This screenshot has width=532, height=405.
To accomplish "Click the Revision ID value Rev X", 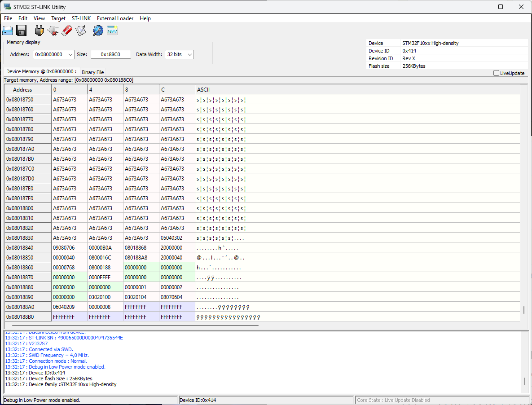I will [409, 58].
